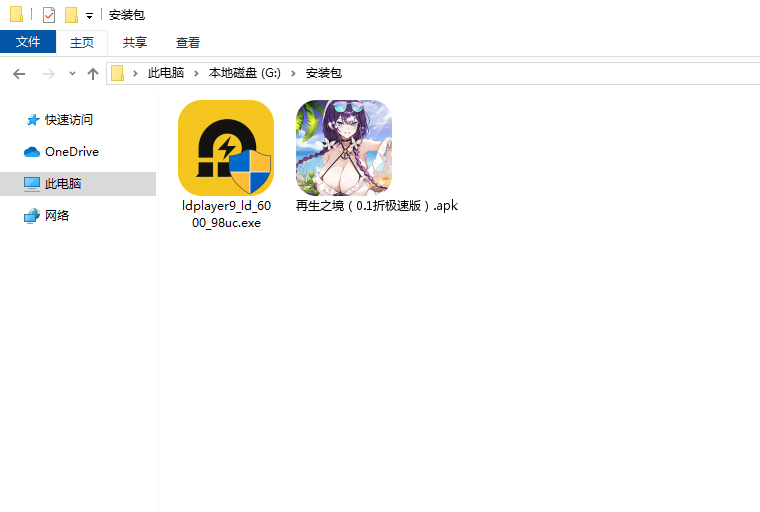Select the ldplayer9 installer icon
This screenshot has height=512, width=760.
click(x=225, y=148)
